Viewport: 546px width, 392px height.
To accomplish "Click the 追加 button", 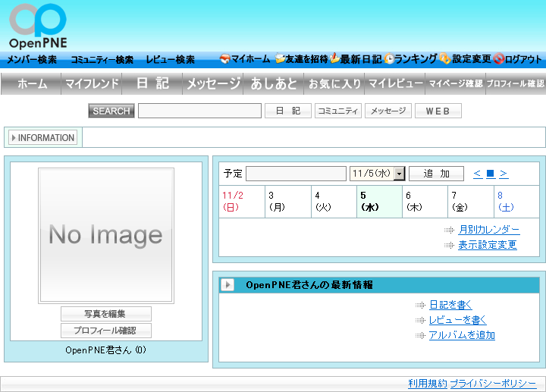I will pos(436,174).
